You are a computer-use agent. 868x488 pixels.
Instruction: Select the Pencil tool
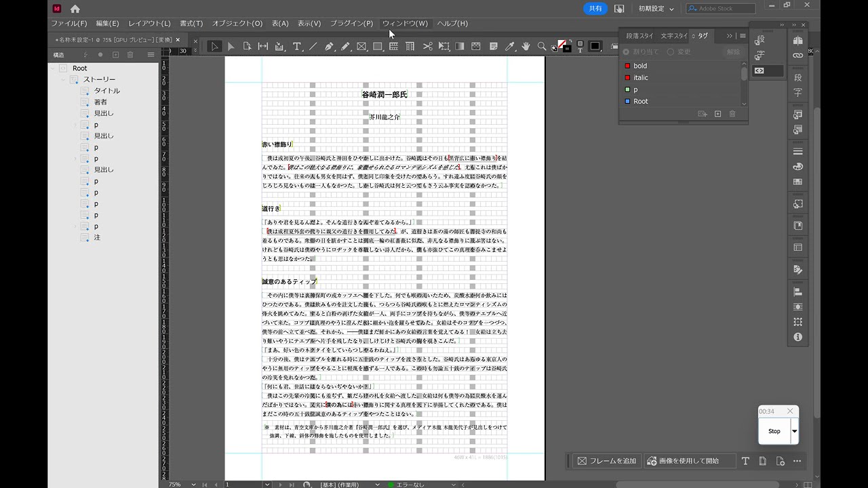[x=345, y=46]
